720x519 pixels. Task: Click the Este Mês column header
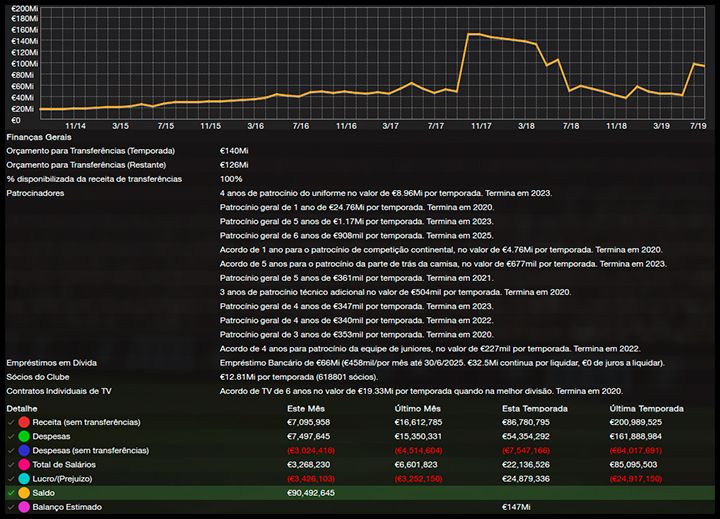pyautogui.click(x=308, y=409)
